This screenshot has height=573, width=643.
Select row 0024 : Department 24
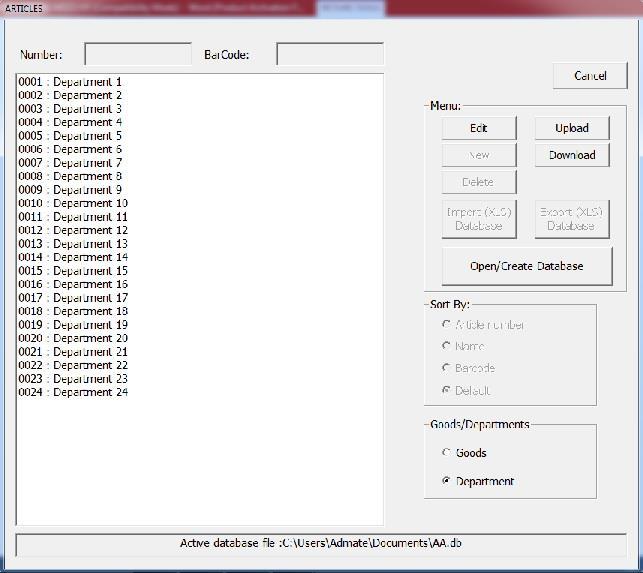pos(200,393)
